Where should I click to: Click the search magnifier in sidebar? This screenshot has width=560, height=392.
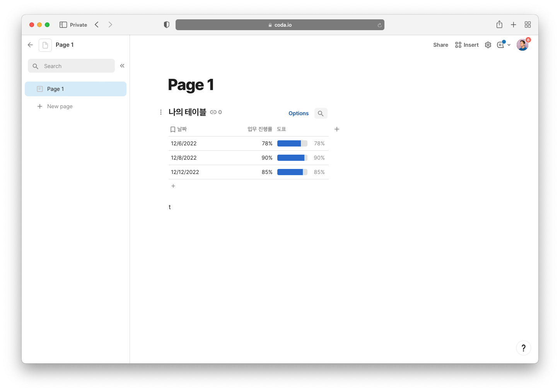pos(36,66)
